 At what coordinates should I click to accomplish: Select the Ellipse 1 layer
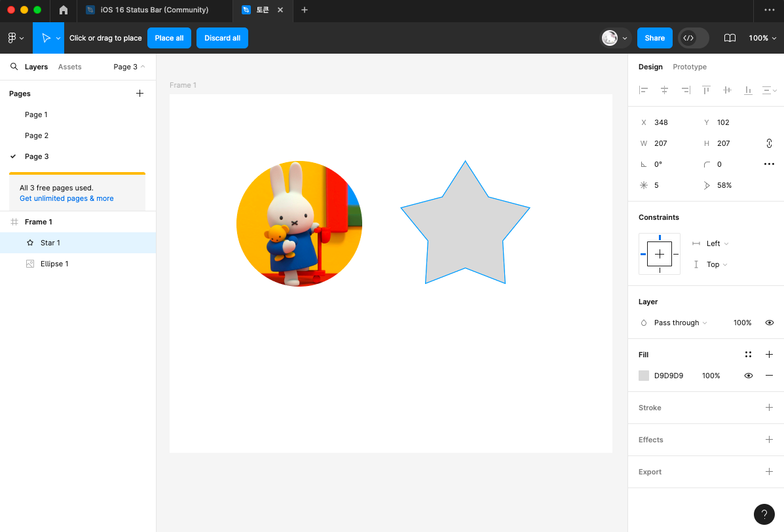pos(78,264)
